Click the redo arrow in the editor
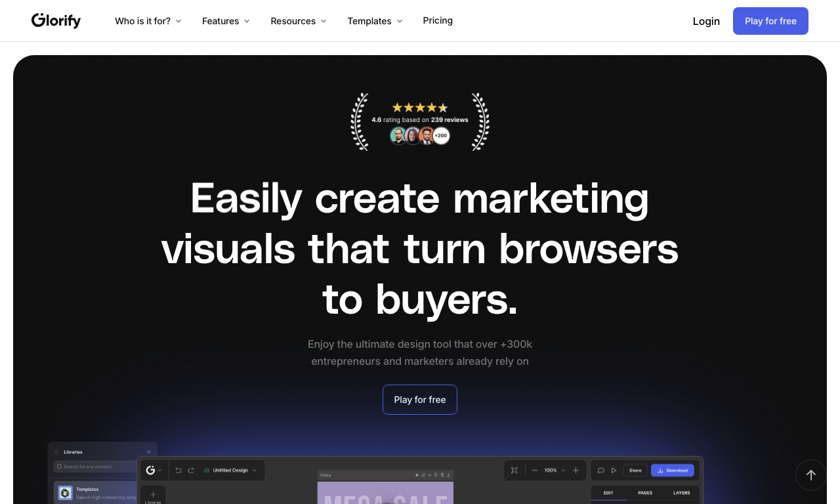This screenshot has width=840, height=504. pos(191,470)
